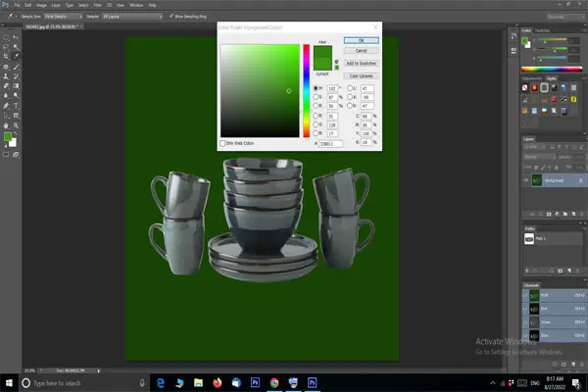
Task: Click OK in the Color Picker
Action: click(361, 40)
